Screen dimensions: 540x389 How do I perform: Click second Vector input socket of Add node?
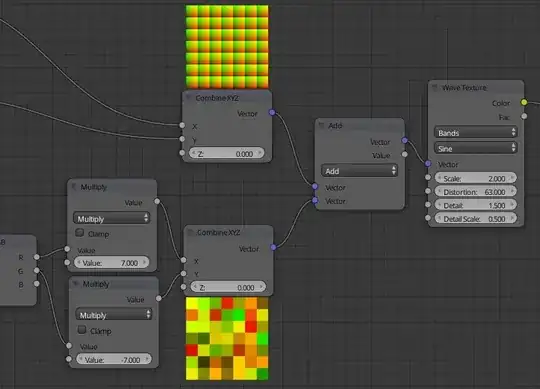[x=315, y=200]
